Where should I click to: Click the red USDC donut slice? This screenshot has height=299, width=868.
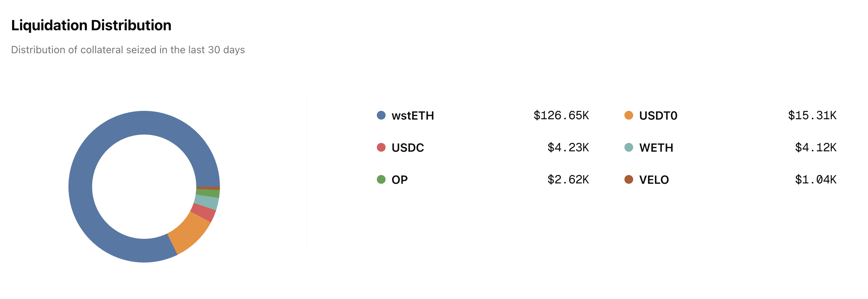204,213
